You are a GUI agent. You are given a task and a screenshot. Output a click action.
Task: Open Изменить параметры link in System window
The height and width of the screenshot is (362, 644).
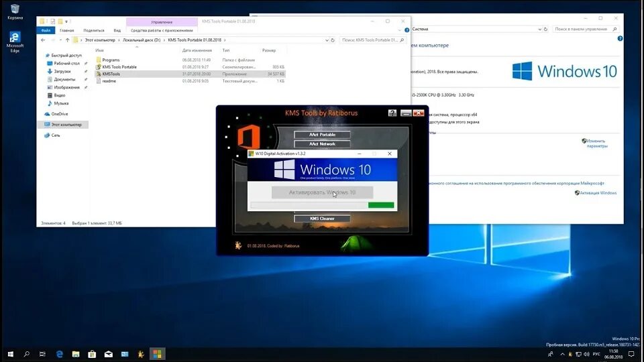[x=596, y=143]
